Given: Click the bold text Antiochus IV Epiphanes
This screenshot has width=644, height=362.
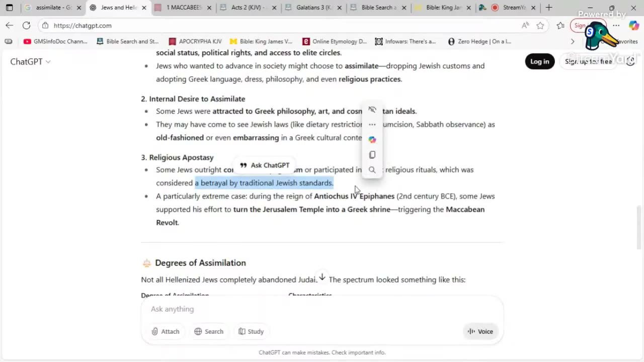Looking at the screenshot, I should [x=354, y=196].
